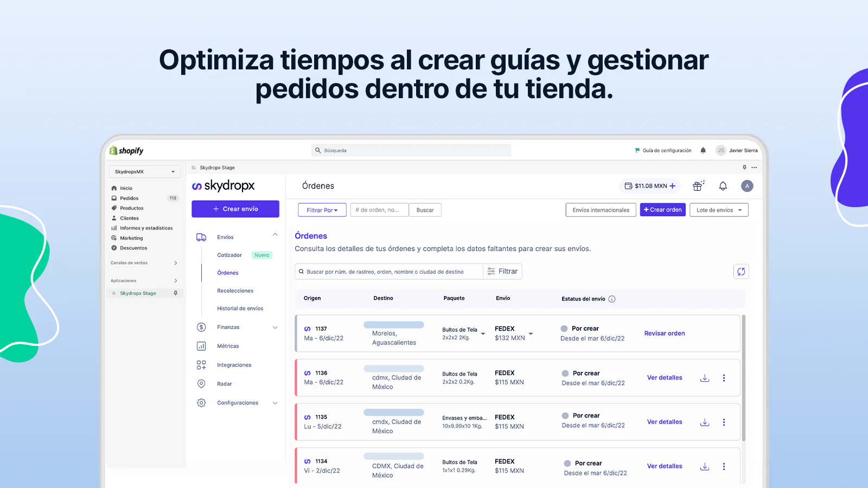
Task: Select Historial de envíos
Action: point(240,309)
